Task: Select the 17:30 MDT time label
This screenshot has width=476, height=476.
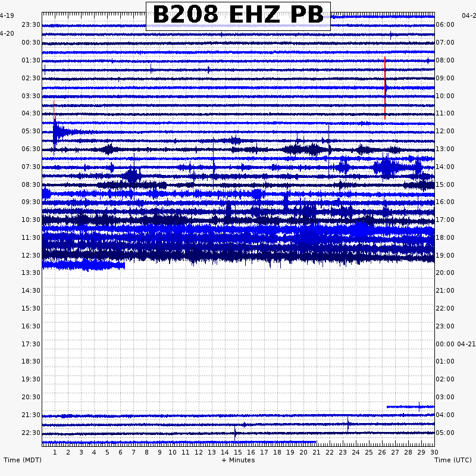Action: [x=31, y=344]
